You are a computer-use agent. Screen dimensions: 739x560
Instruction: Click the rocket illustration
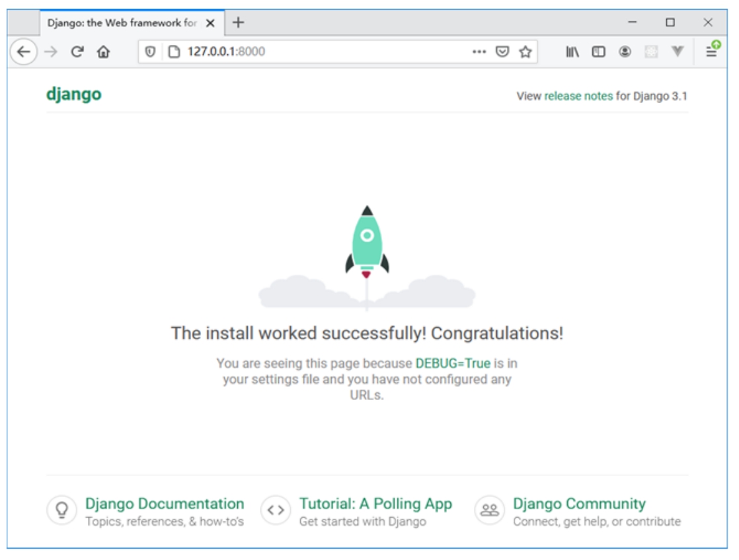367,257
